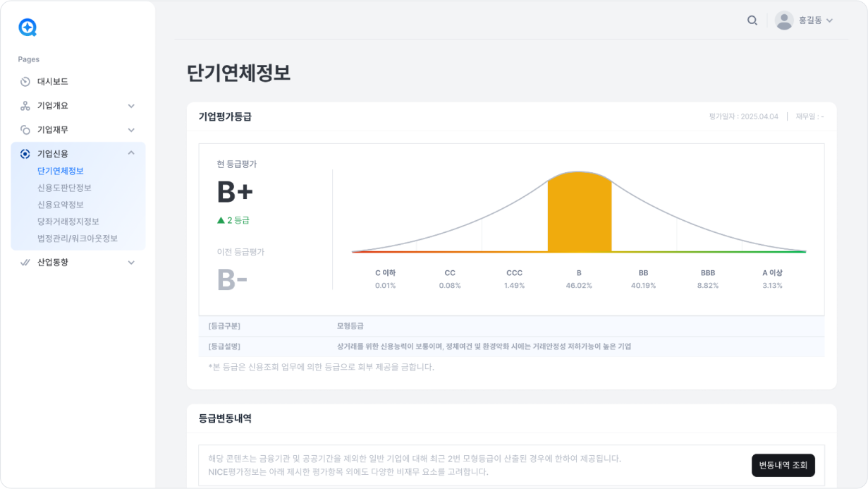The height and width of the screenshot is (489, 868).
Task: Click the app logo at top left
Action: tap(27, 28)
